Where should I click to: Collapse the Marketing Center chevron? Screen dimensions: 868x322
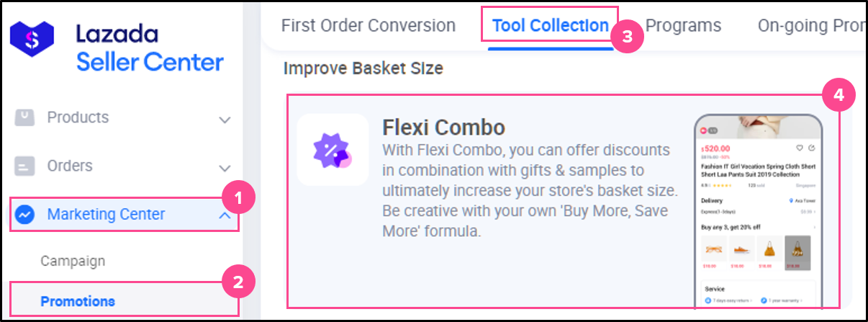[x=225, y=215]
